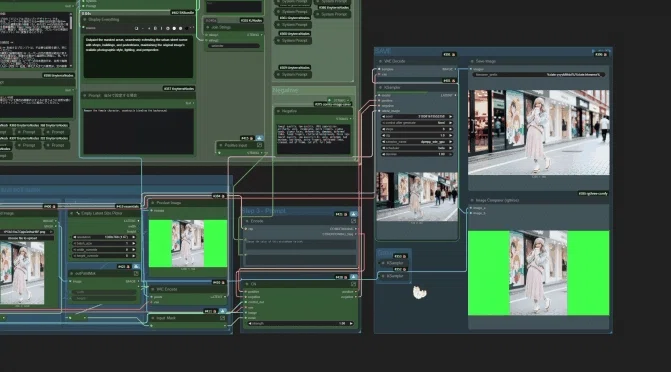The width and height of the screenshot is (671, 372).
Task: Click the collapse dot of Preview Image node
Action: pyautogui.click(x=152, y=203)
